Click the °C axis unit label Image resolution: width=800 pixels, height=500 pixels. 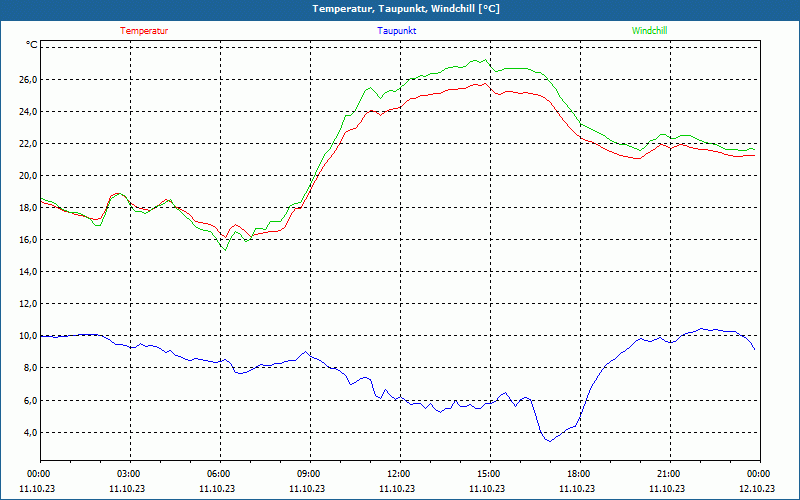pyautogui.click(x=32, y=45)
